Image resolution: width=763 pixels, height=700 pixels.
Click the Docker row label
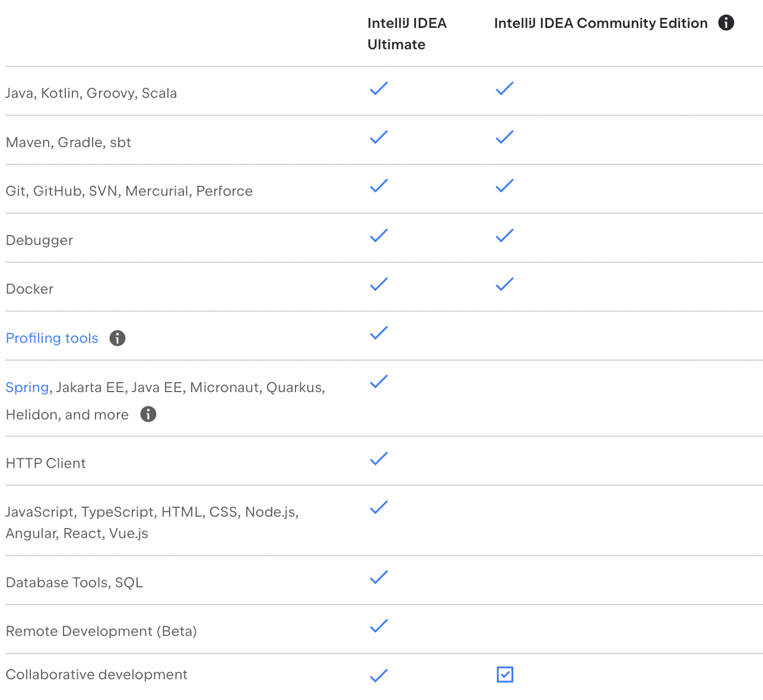click(30, 289)
